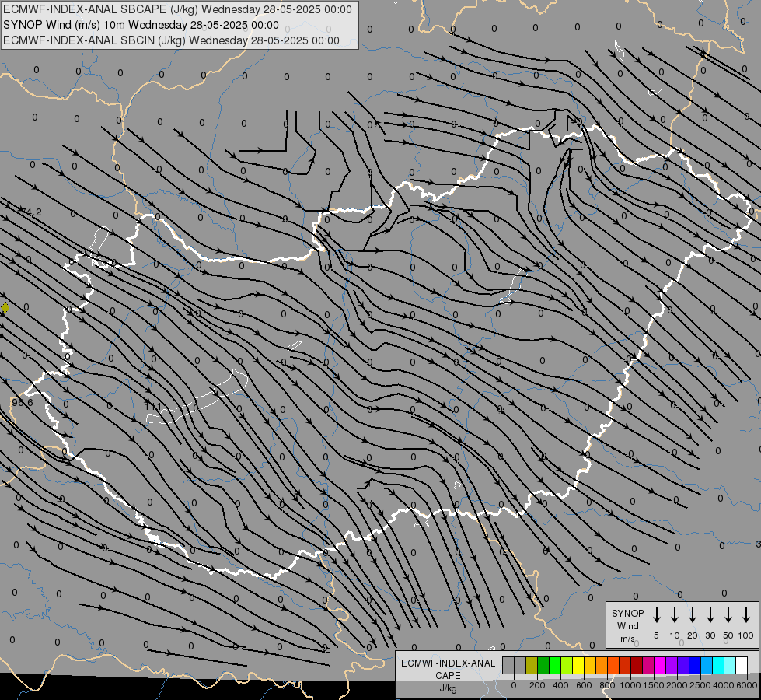
Task: Select the red-orange swatch after 800
Action: coord(613,665)
